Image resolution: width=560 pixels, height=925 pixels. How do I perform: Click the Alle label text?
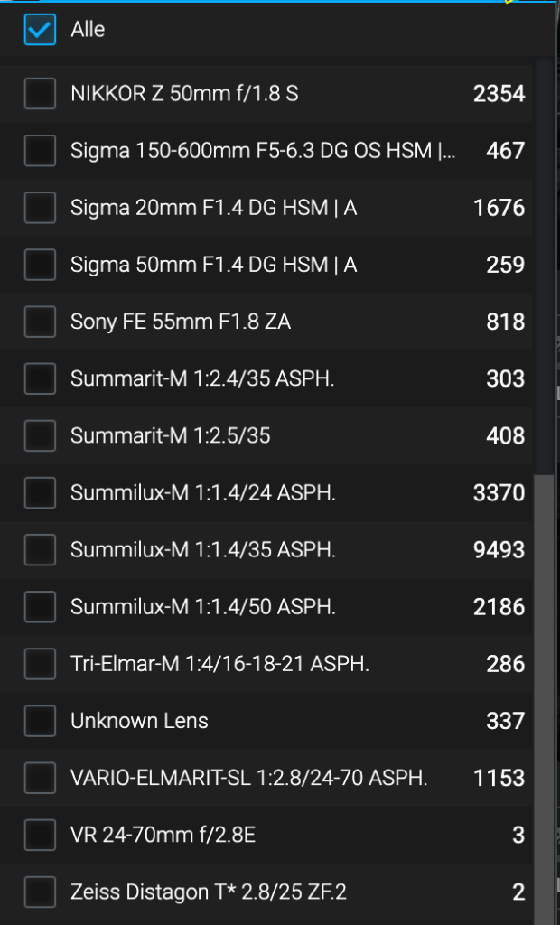point(88,30)
